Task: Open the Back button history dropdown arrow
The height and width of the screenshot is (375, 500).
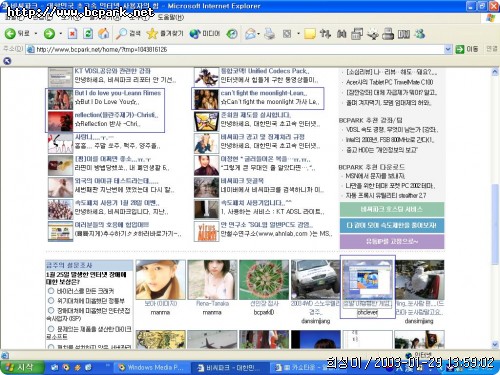Action: point(36,33)
